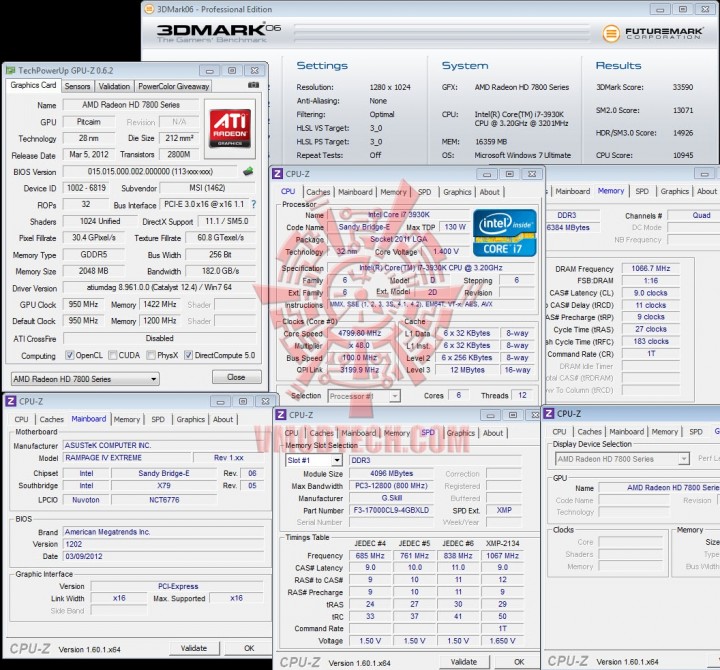
Task: Open the Memory tab in CPU-Z Mainboard window
Action: coord(127,419)
